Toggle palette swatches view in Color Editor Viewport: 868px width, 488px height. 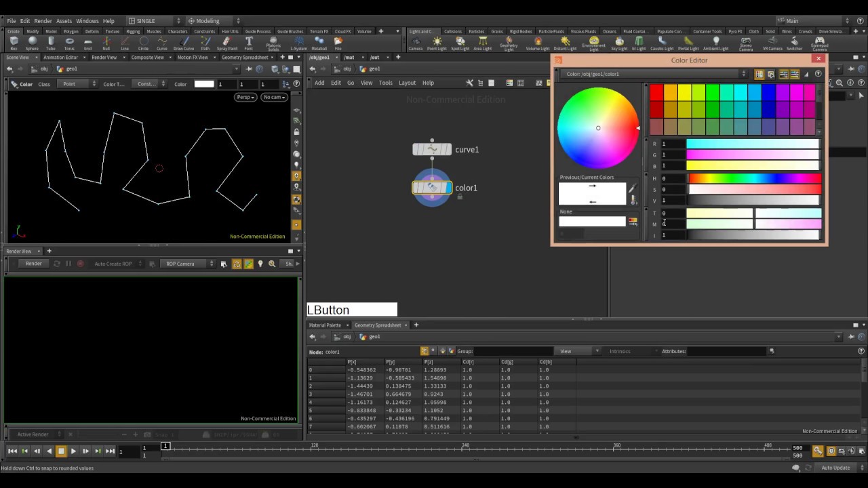click(x=759, y=74)
